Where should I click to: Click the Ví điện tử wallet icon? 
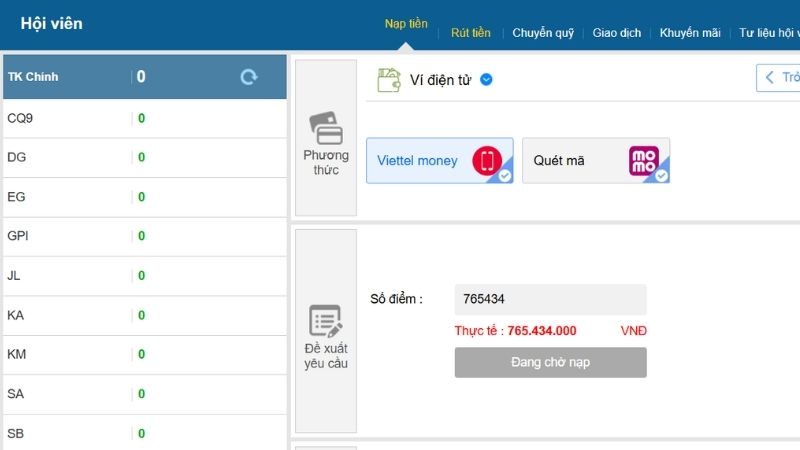pyautogui.click(x=389, y=80)
